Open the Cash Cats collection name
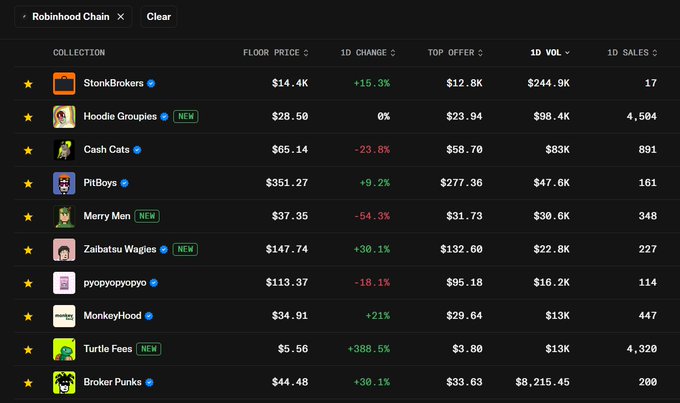 coord(106,150)
